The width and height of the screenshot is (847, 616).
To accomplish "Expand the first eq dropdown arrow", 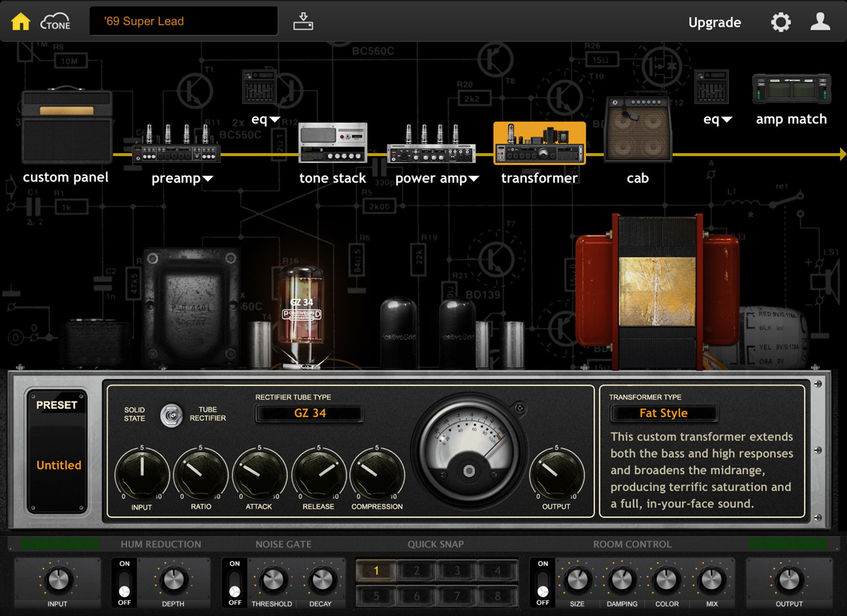I will (275, 120).
